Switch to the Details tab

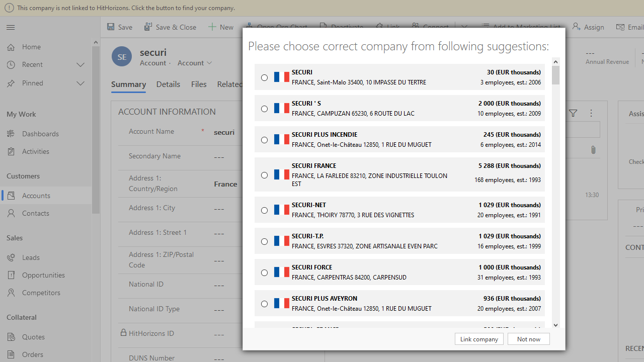(168, 84)
